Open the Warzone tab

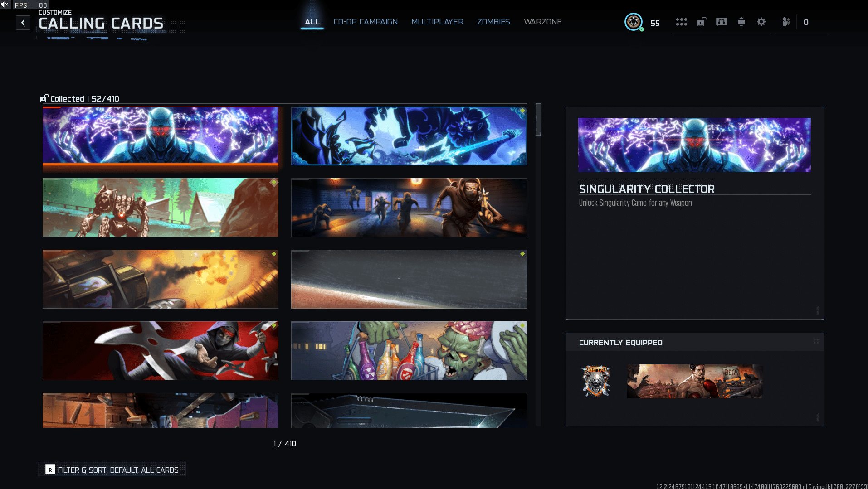[x=542, y=22]
